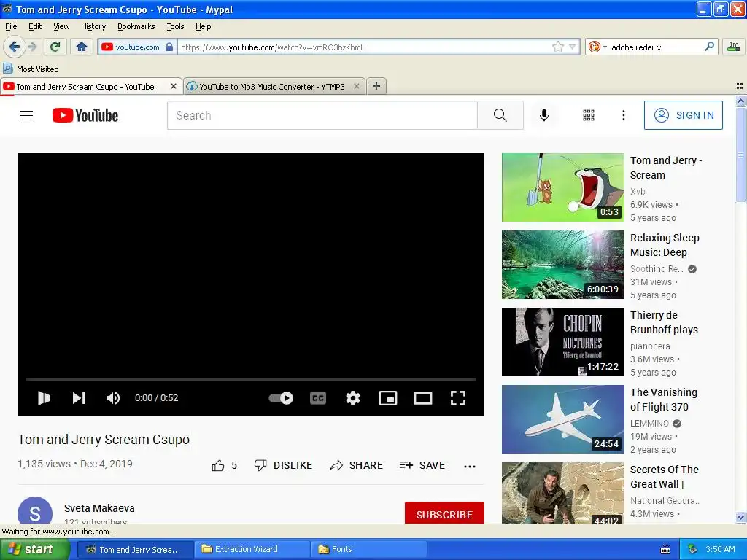Open the Chopin Nocturnes video thumbnail
The width and height of the screenshot is (747, 560).
[x=562, y=342]
